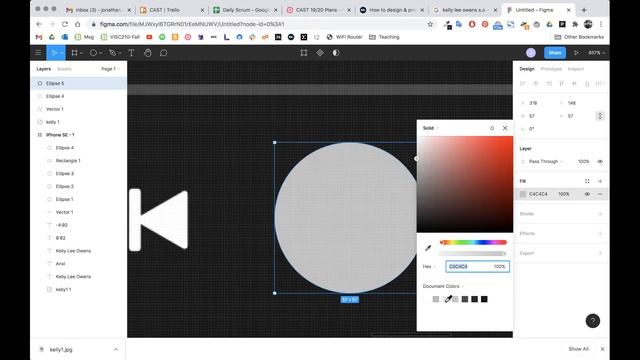Viewport: 640px width, 360px height.
Task: Click the Align Horizontal Centers icon
Action: [x=536, y=83]
